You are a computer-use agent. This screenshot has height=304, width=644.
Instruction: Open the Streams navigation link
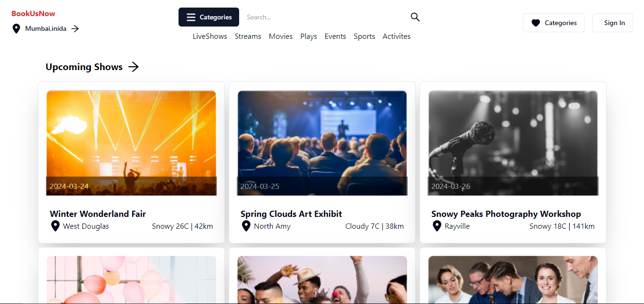coord(248,36)
